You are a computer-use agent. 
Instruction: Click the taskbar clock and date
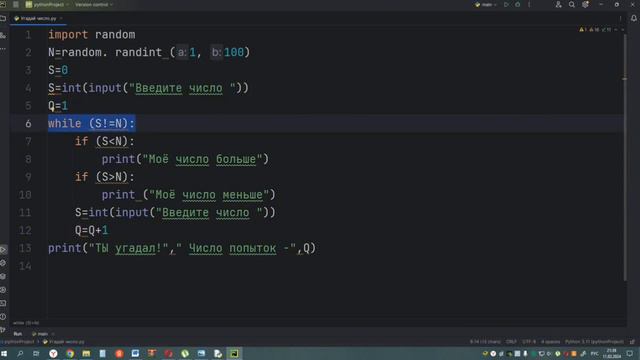611,353
